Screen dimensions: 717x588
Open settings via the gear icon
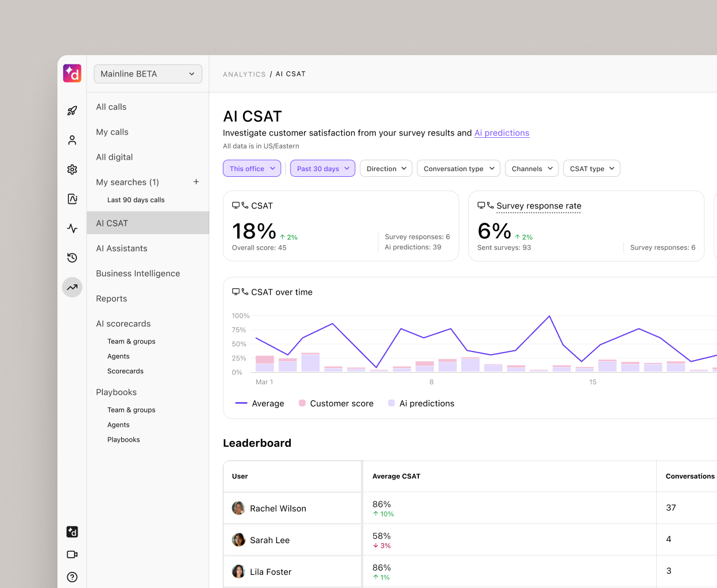pyautogui.click(x=72, y=169)
